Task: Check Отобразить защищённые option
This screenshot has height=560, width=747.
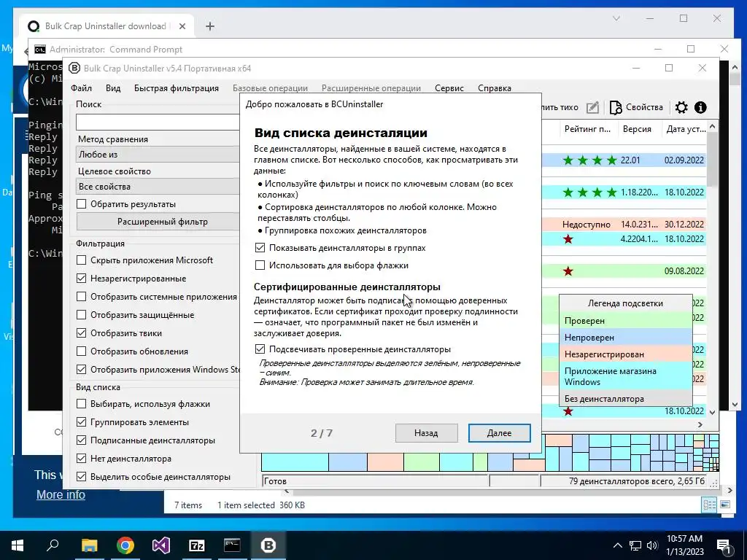Action: [x=82, y=315]
